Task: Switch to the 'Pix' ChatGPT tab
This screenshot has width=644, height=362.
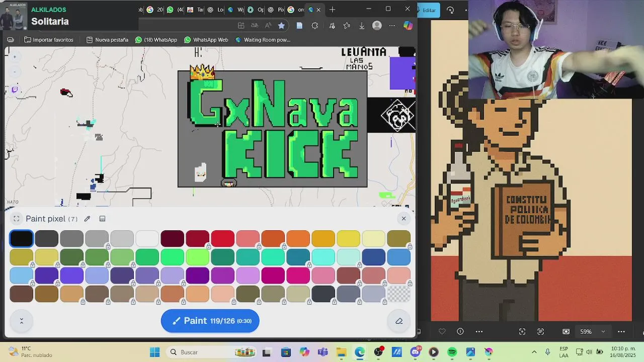Action: point(276,10)
